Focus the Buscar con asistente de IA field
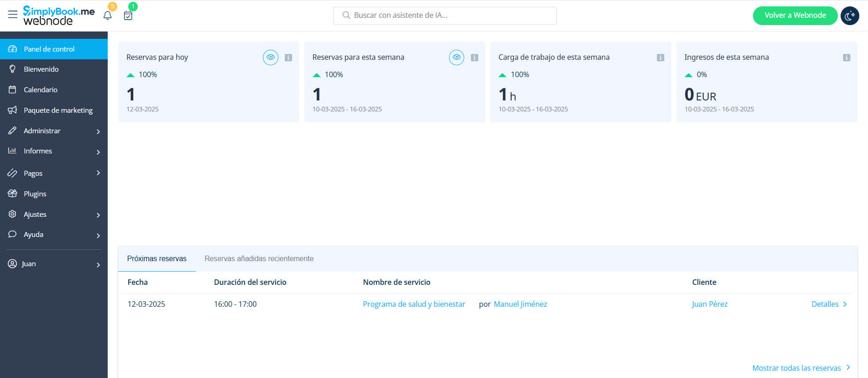 (x=445, y=16)
